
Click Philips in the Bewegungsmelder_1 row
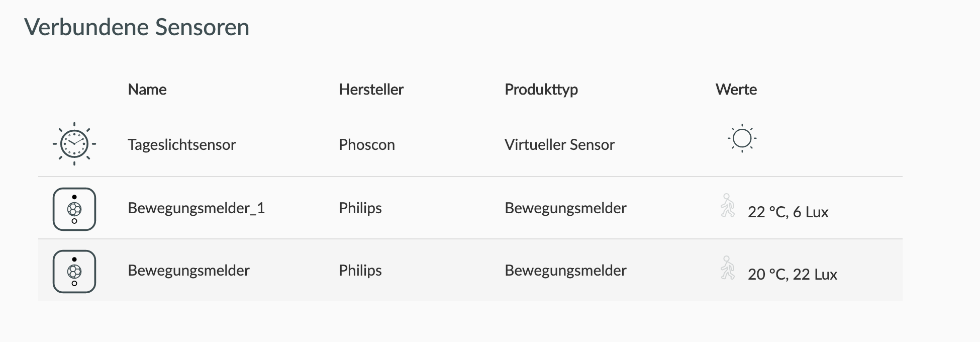coord(360,208)
